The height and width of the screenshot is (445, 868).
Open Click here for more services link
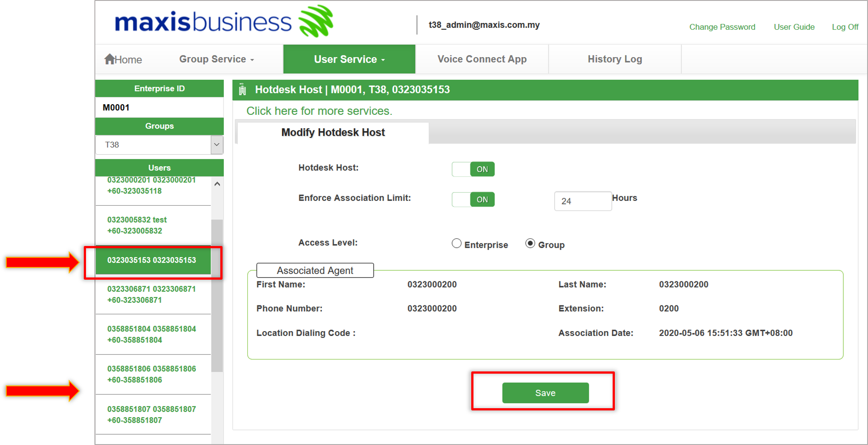point(319,111)
